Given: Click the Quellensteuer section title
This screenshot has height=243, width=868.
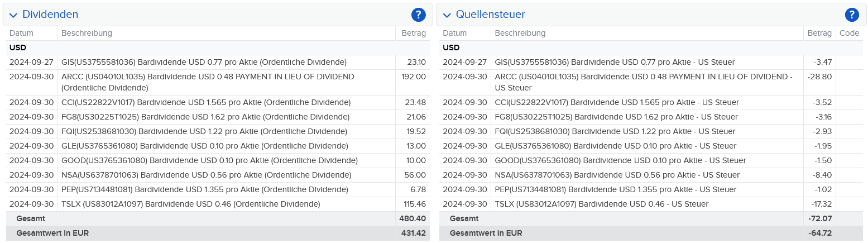Looking at the screenshot, I should (490, 15).
